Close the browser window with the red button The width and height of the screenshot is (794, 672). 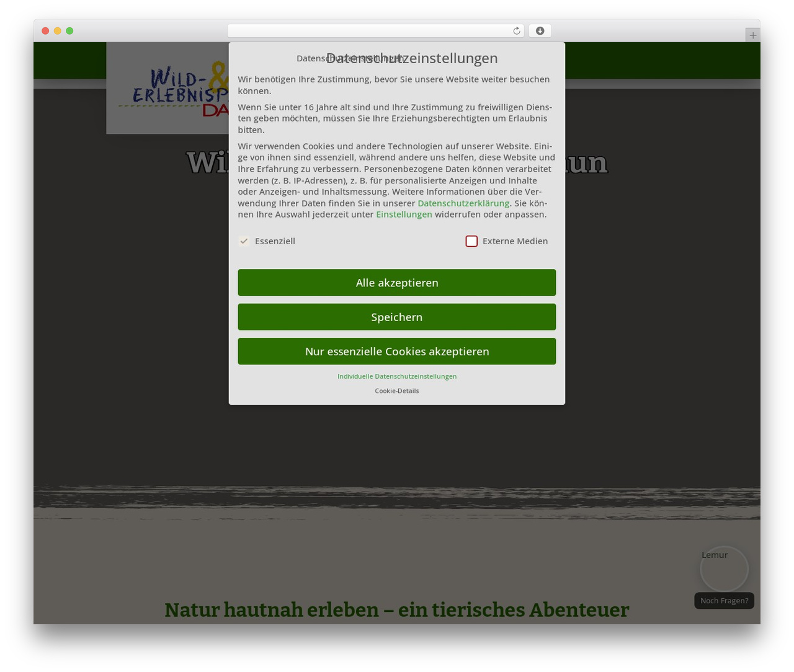45,31
